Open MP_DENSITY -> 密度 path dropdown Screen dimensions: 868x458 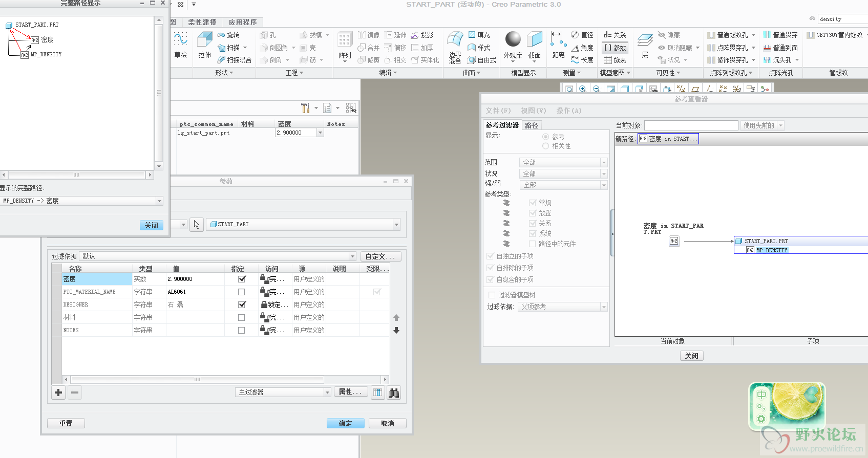(x=81, y=201)
